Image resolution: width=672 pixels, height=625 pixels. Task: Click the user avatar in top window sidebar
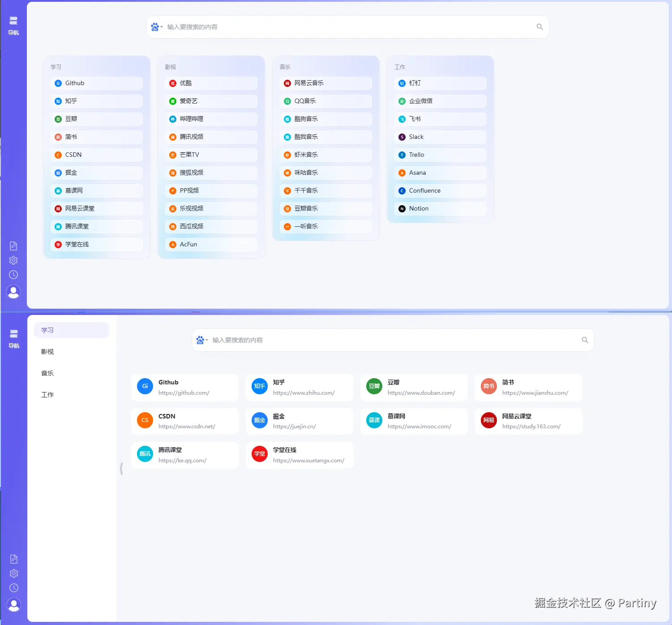click(13, 292)
